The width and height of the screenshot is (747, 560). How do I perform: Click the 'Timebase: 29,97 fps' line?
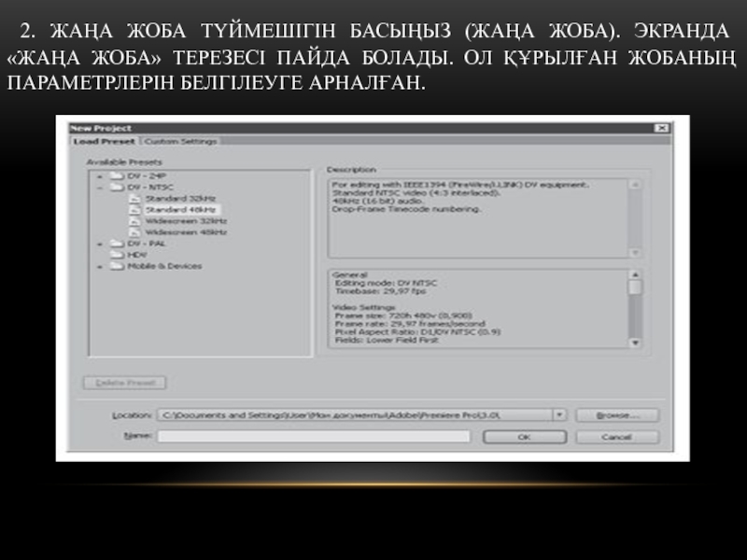point(380,291)
